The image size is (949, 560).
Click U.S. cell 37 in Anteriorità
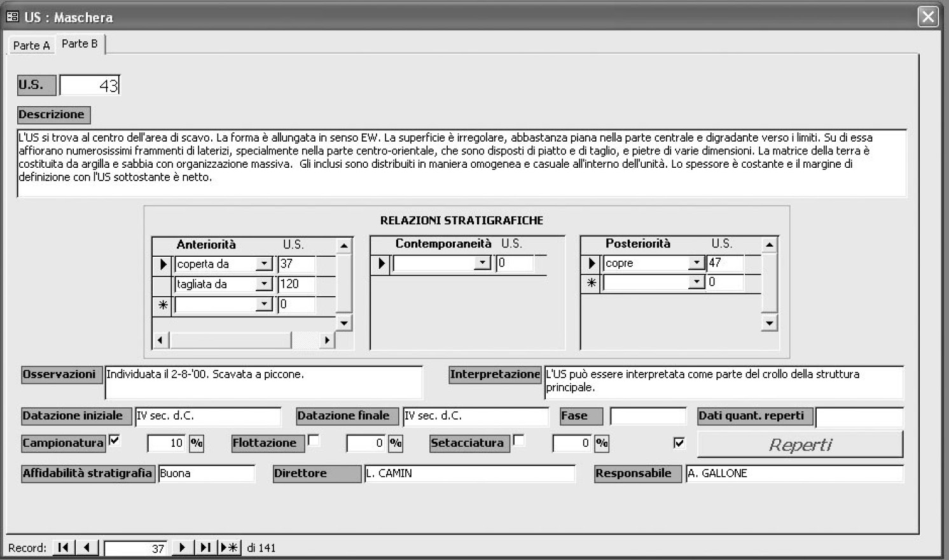pos(296,264)
